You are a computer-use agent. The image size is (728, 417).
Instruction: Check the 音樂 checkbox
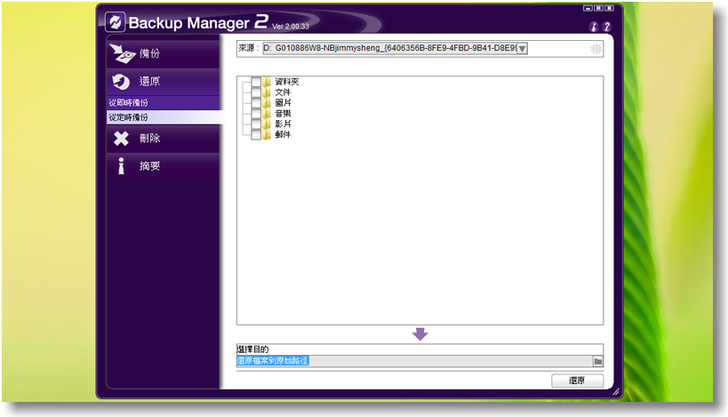(256, 113)
